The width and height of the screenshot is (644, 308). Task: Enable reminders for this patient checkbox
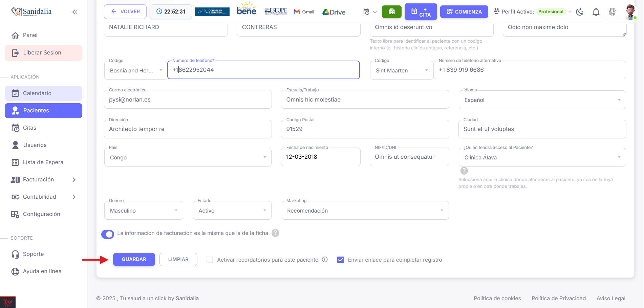210,260
